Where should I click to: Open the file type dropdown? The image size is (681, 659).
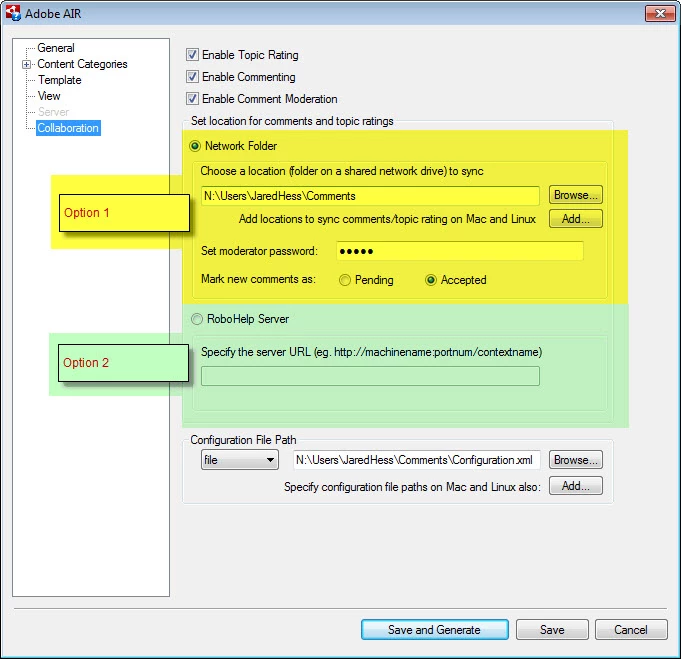click(x=239, y=460)
